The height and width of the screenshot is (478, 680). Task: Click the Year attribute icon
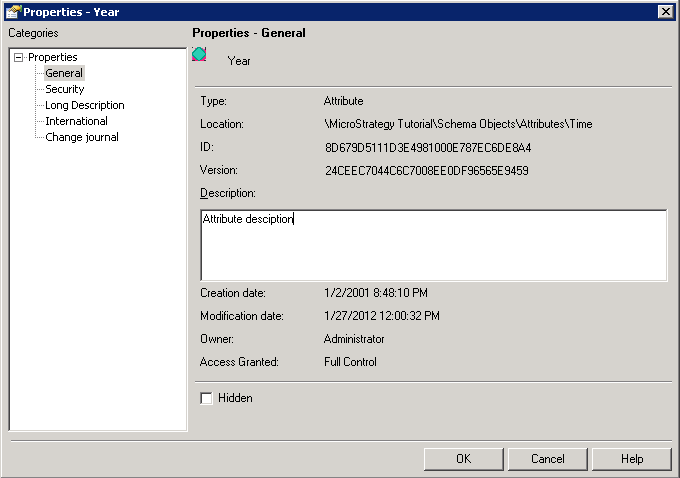coord(199,55)
